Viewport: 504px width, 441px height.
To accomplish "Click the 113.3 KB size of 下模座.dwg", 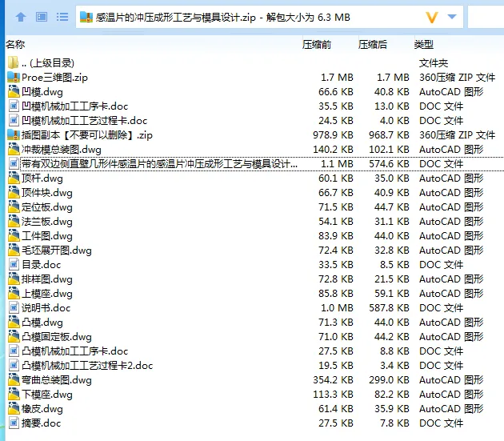I will pos(334,394).
